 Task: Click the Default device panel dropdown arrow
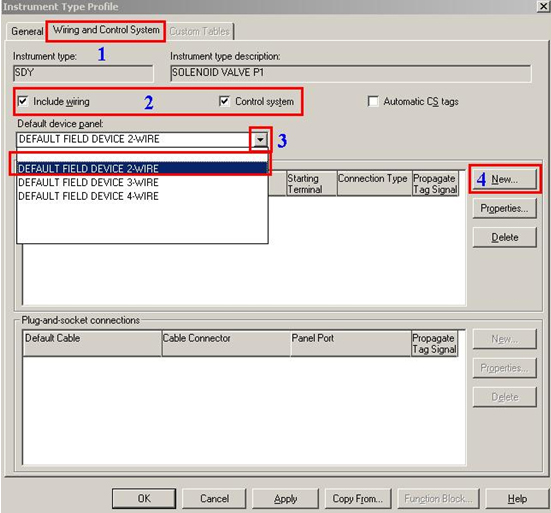coord(260,139)
